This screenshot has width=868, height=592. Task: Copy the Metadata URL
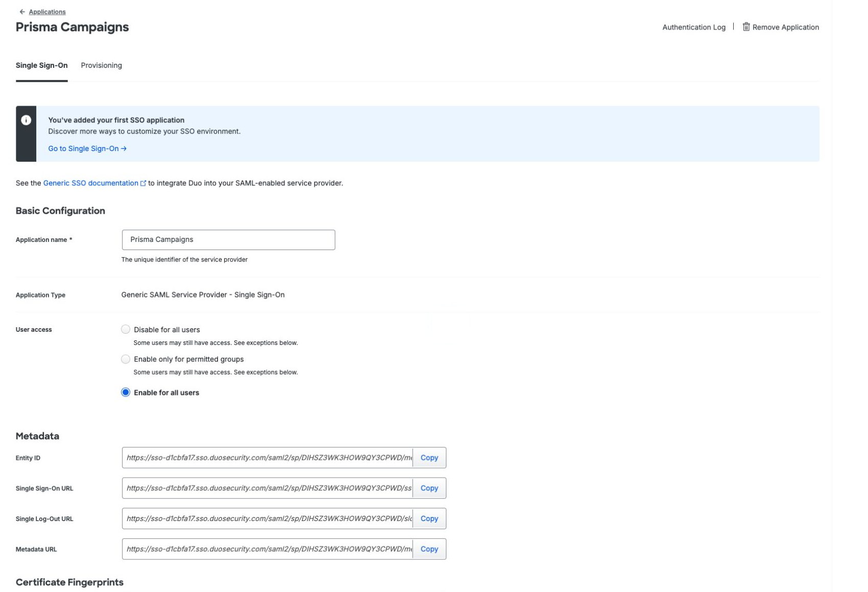coord(429,549)
